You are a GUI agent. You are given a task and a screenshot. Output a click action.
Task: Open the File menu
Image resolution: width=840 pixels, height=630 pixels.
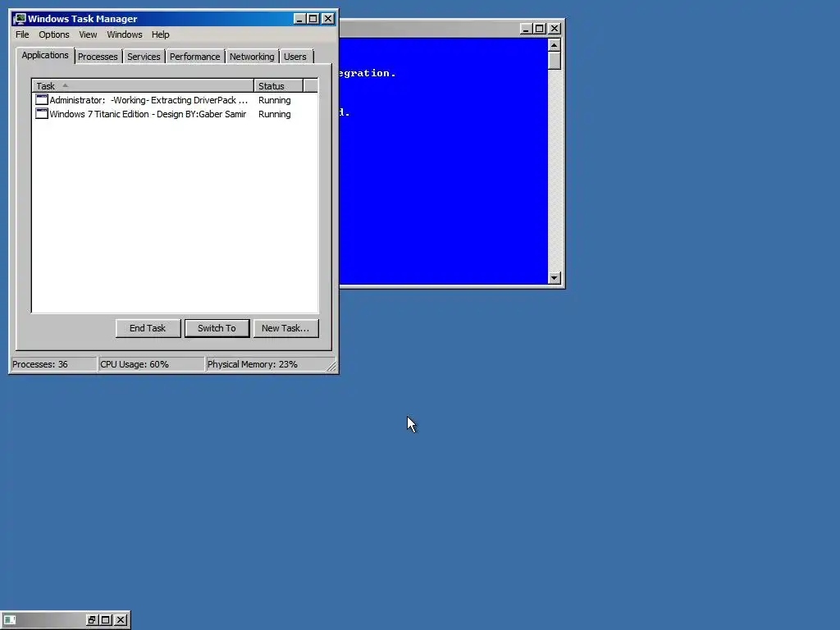22,34
